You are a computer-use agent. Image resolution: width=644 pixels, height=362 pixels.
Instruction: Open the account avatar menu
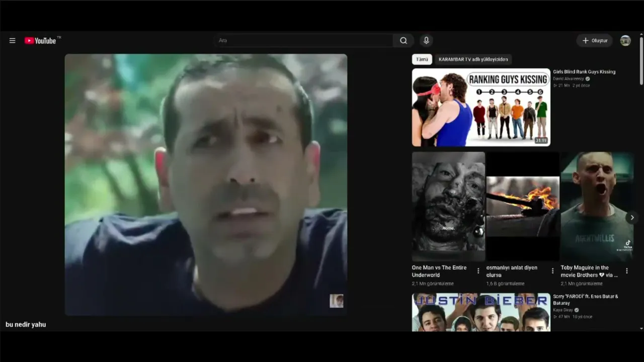point(625,41)
